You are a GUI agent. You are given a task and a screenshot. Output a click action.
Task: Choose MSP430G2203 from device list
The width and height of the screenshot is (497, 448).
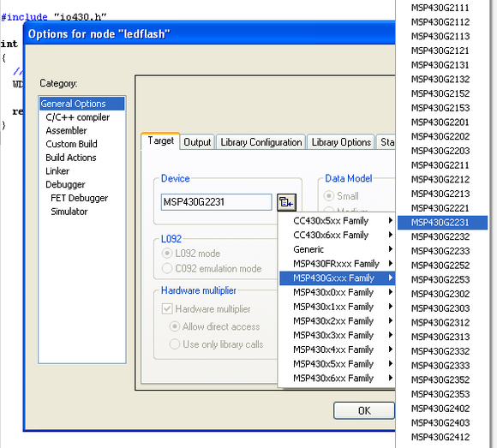click(x=442, y=151)
